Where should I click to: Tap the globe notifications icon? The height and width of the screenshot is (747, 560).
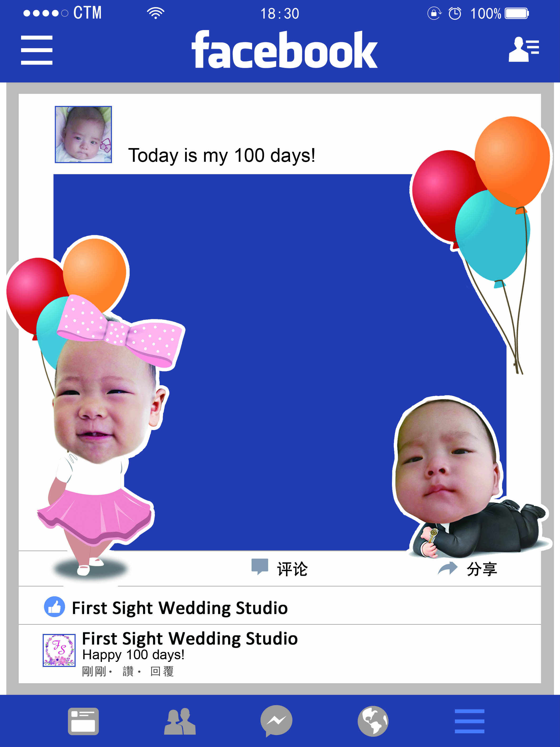pos(373,721)
